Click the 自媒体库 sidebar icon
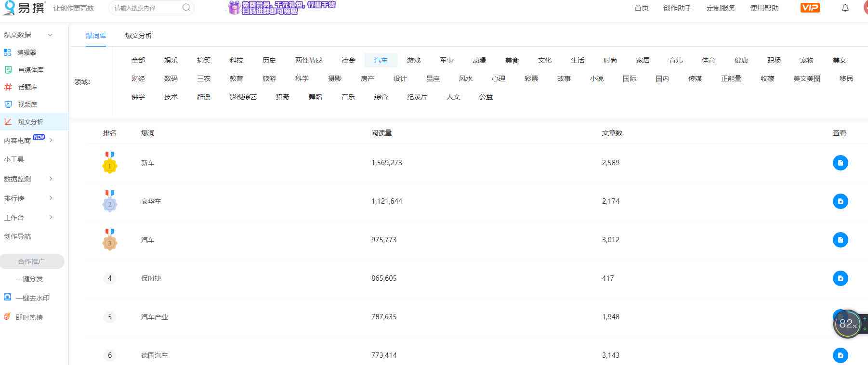 [x=8, y=69]
